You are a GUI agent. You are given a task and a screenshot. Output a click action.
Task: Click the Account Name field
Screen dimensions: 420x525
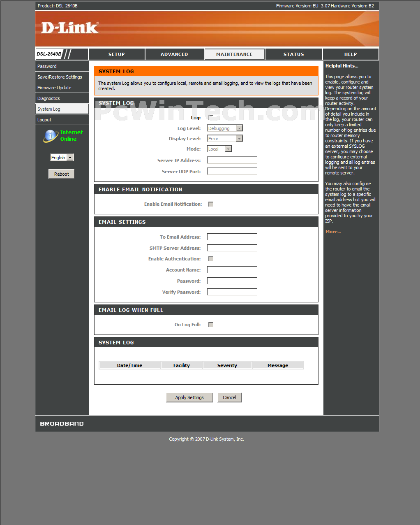[232, 270]
